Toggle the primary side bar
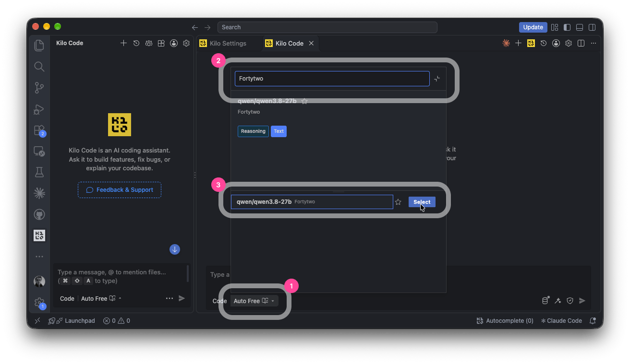The image size is (630, 364). tap(567, 27)
